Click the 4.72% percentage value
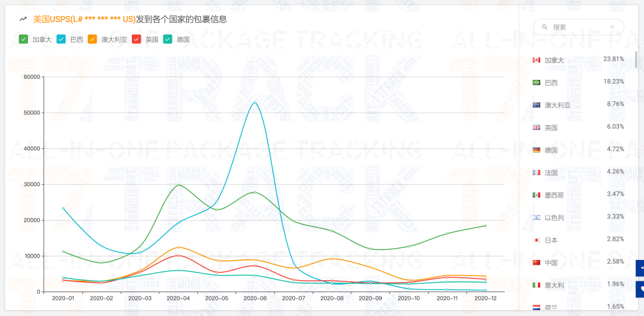 (615, 148)
